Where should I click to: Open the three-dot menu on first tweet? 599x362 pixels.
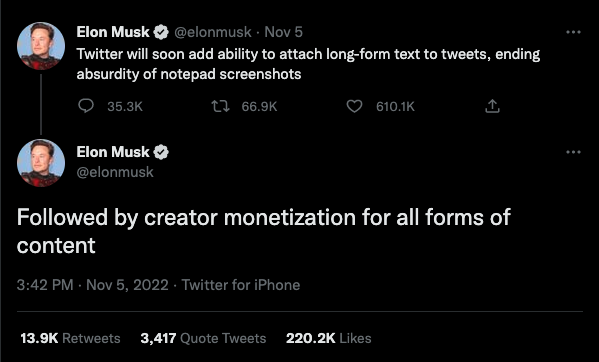(573, 32)
